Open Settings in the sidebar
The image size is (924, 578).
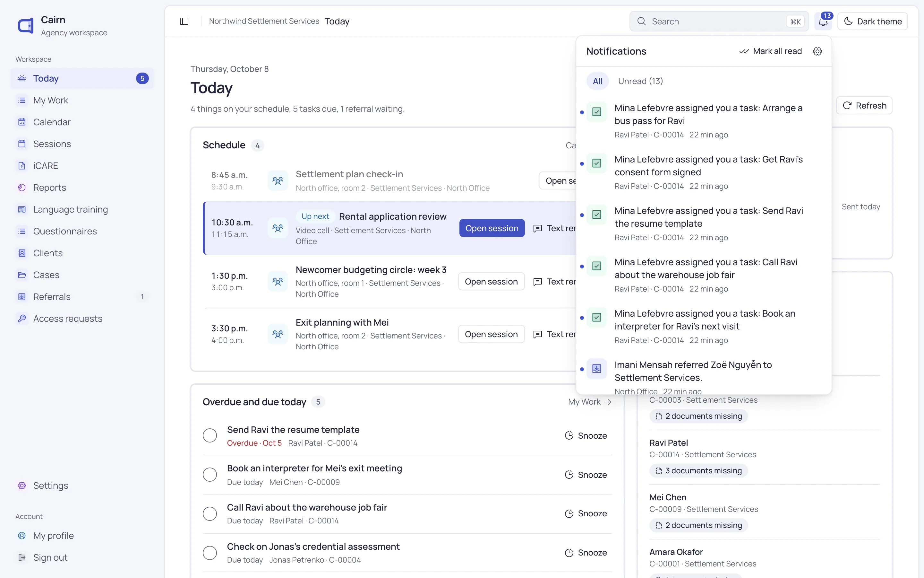pyautogui.click(x=82, y=486)
